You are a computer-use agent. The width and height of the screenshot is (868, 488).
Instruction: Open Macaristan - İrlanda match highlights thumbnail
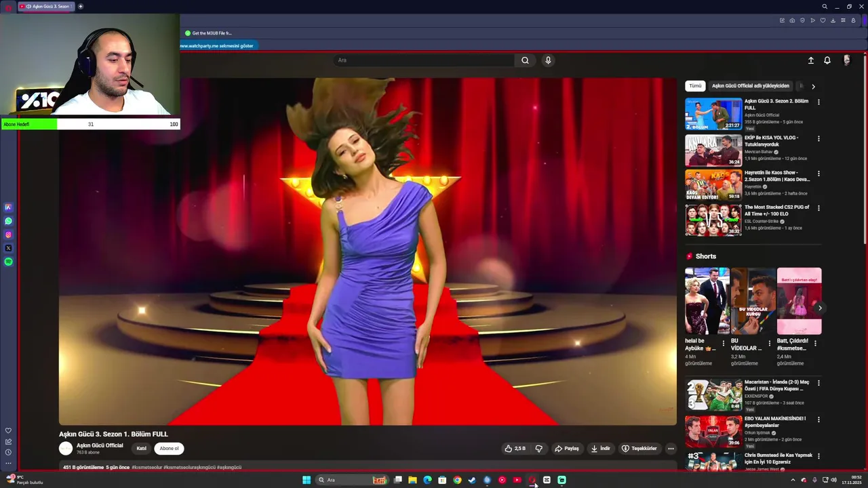713,394
